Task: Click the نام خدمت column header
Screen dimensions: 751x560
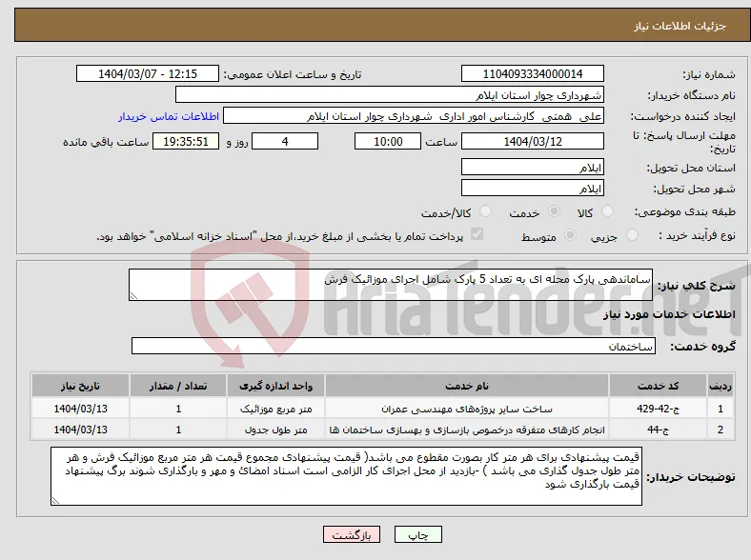Action: (x=467, y=386)
